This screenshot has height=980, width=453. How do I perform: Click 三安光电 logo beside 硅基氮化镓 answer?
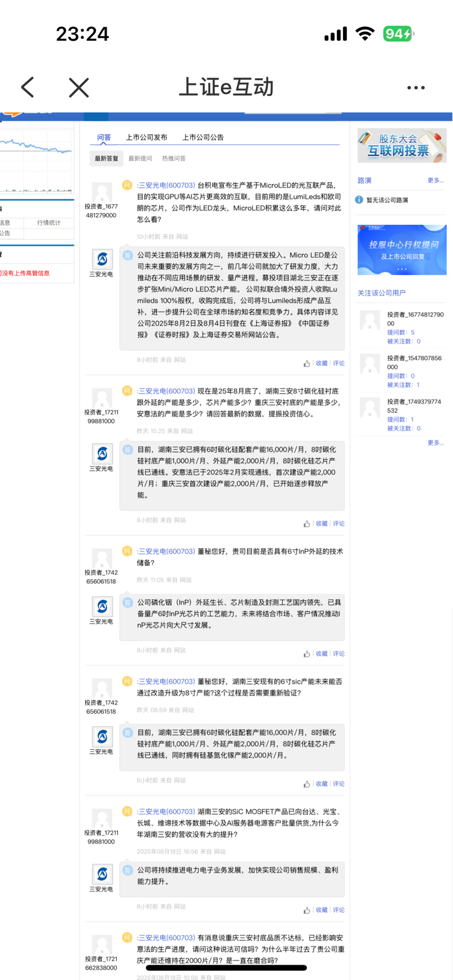[x=102, y=736]
